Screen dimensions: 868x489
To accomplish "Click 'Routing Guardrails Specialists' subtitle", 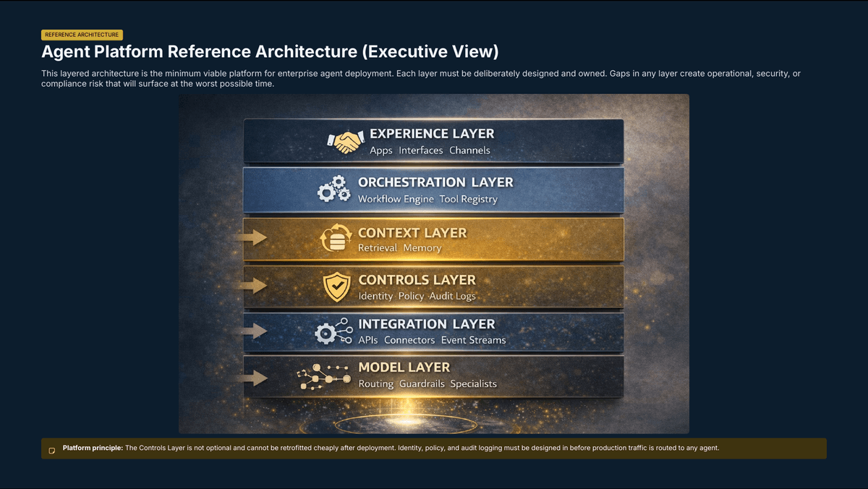I will (427, 384).
